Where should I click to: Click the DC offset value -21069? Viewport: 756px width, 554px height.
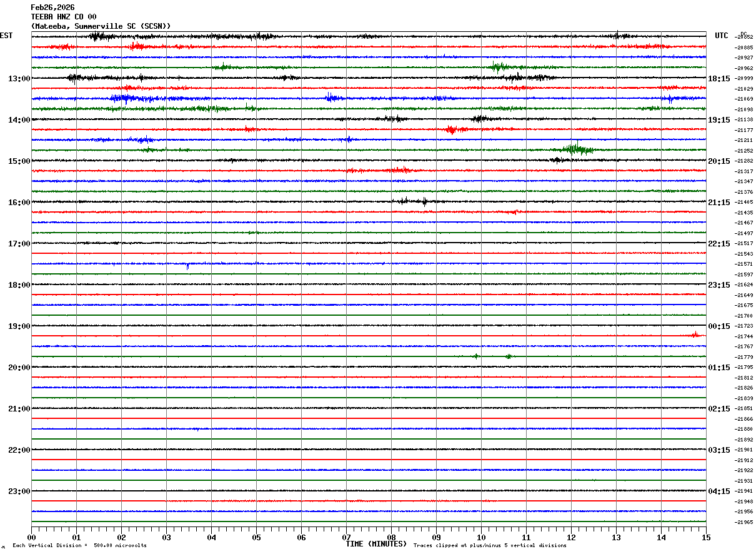pos(744,99)
